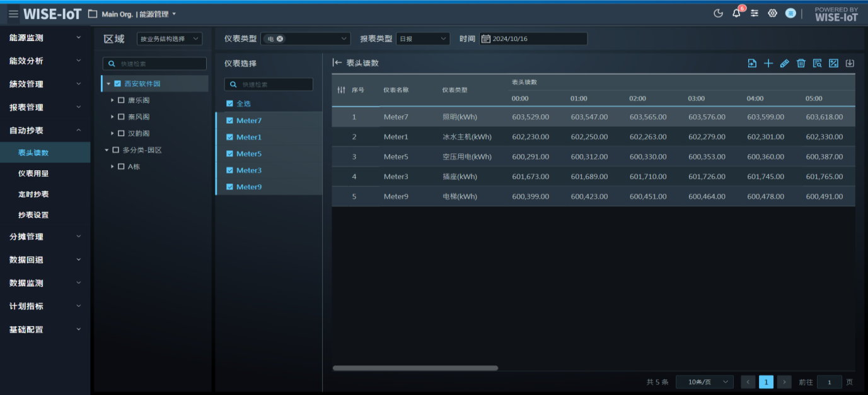
Task: Select 仪表用量 in the sidebar
Action: coord(33,174)
